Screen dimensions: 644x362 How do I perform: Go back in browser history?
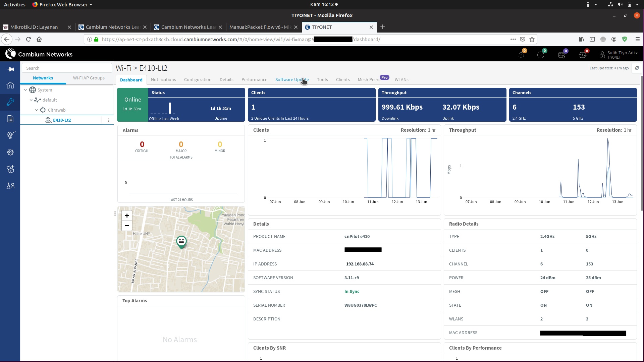7,39
